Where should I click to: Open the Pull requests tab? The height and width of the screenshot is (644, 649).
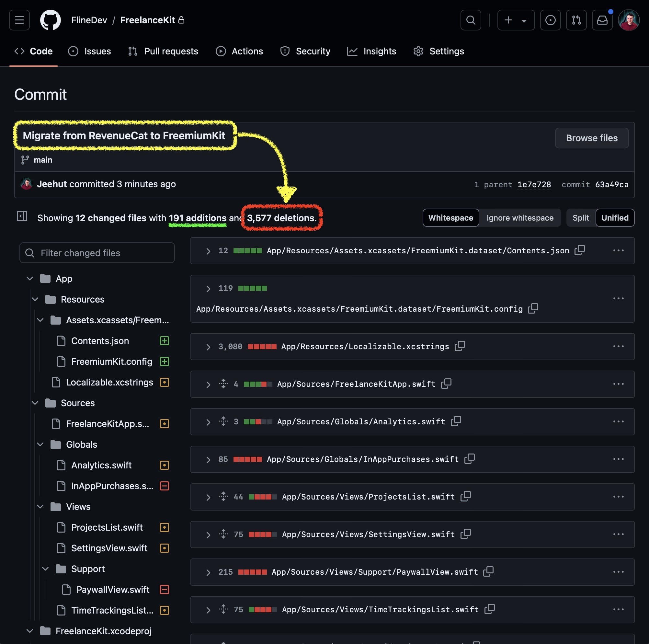tap(163, 51)
